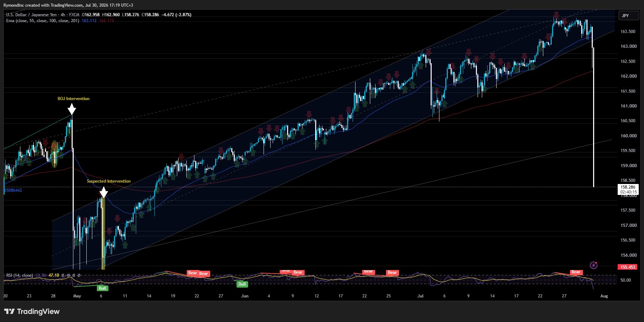Click the Bull label near the Jun date

point(242,284)
